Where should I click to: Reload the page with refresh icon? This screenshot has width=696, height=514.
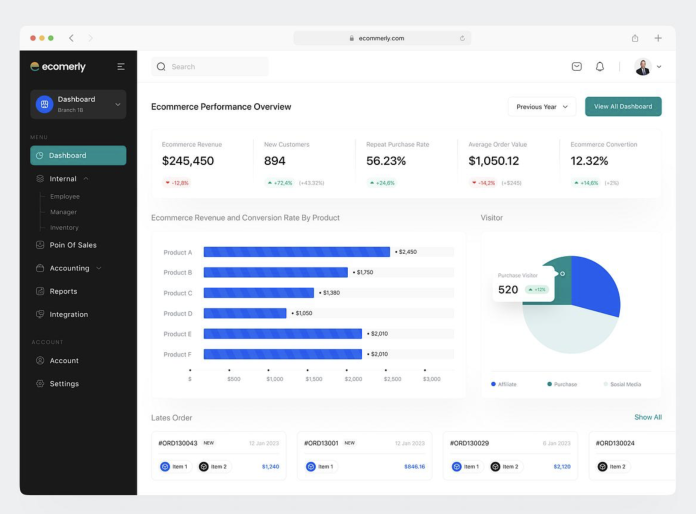[462, 38]
